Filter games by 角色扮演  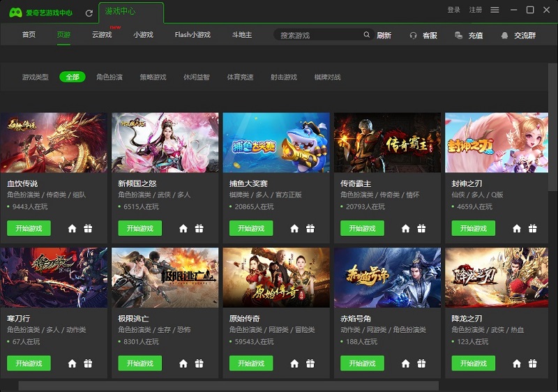pyautogui.click(x=110, y=77)
